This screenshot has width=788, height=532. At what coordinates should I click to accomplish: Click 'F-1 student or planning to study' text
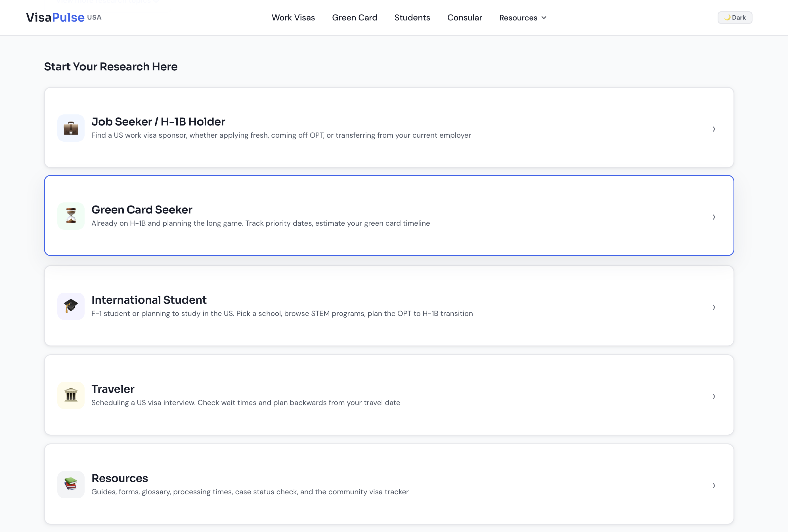282,314
